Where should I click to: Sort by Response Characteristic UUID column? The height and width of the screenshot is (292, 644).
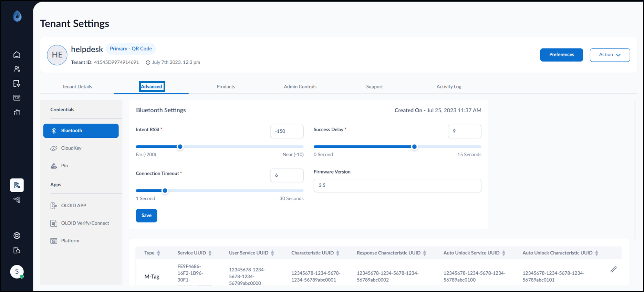pos(425,253)
